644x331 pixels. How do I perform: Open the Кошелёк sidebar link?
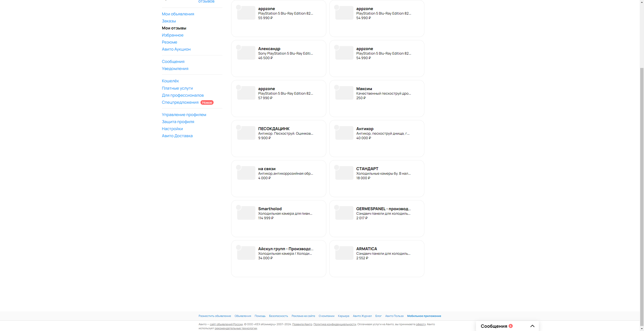170,81
